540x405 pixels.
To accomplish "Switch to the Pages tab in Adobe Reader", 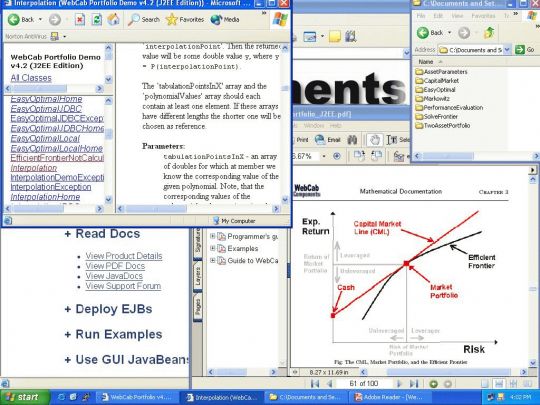I will click(x=198, y=307).
